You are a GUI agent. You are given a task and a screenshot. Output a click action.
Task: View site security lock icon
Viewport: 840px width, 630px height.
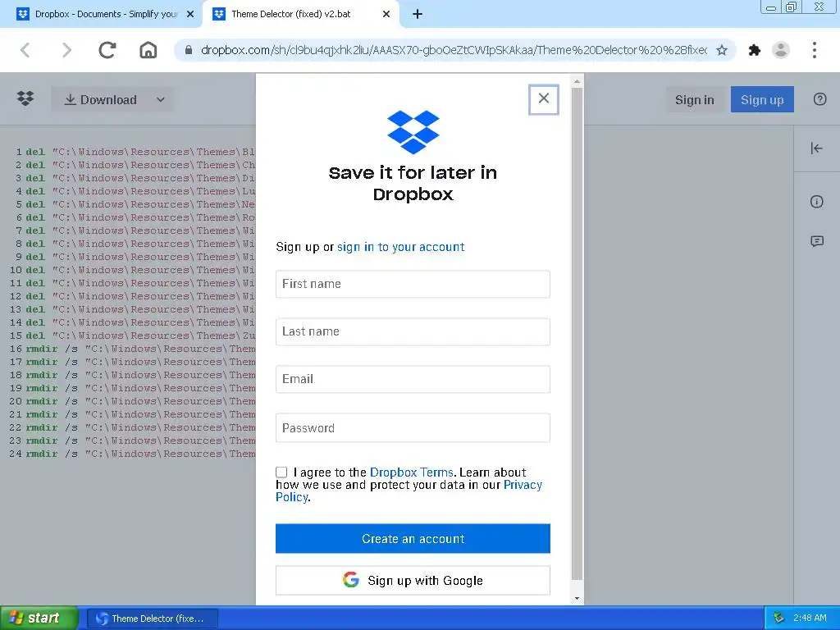point(188,50)
